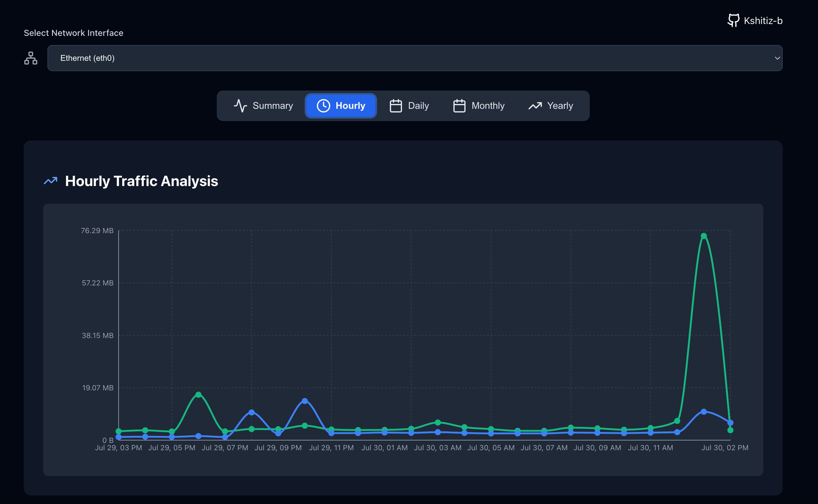This screenshot has width=818, height=504.
Task: Click the Summary pulse waveform icon
Action: pyautogui.click(x=240, y=106)
